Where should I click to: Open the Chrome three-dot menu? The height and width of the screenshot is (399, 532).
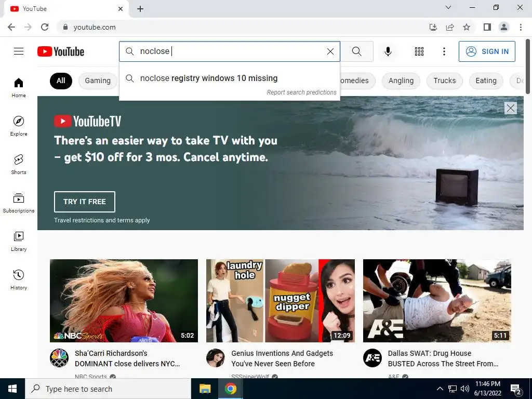521,27
